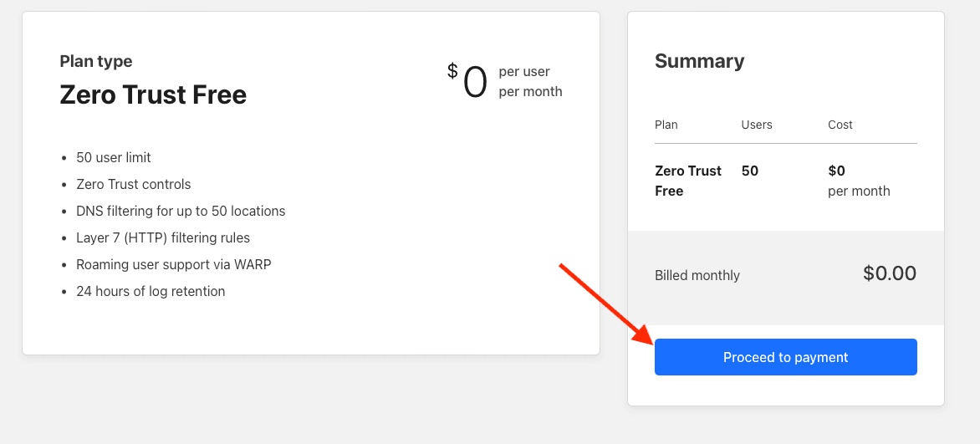Image resolution: width=980 pixels, height=444 pixels.
Task: Click 24 hours of log retention item
Action: (x=151, y=292)
